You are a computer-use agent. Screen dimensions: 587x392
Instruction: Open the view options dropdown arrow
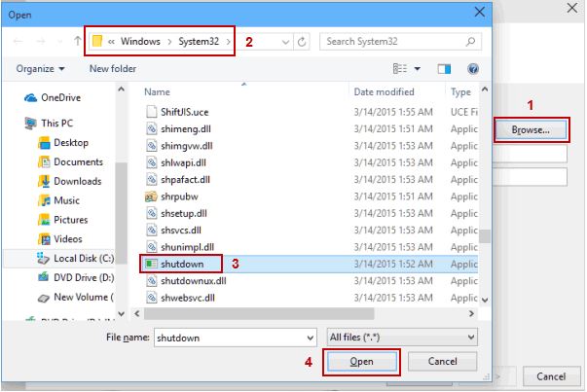(416, 69)
